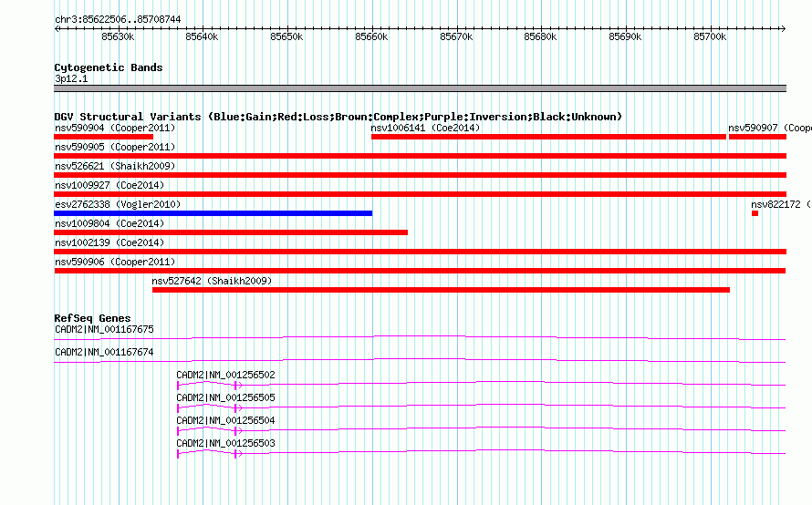812x505 pixels.
Task: Click the first exon marker of NM_001256502
Action: pyautogui.click(x=178, y=386)
